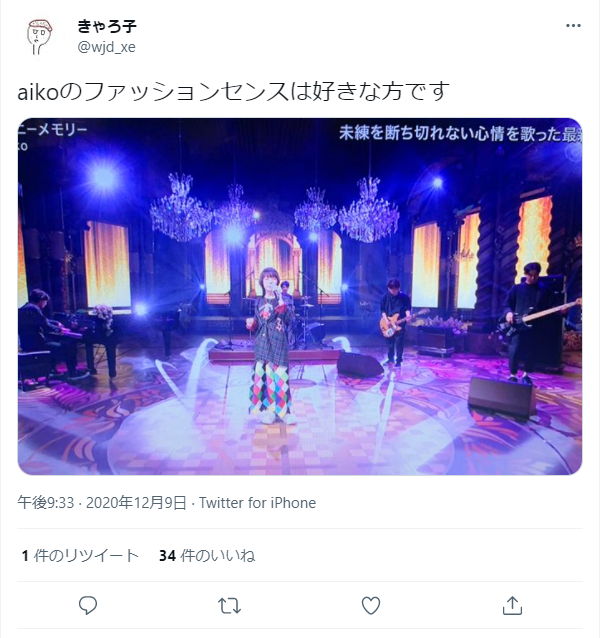Visit the @wjd_xe handle link
Screen dimensions: 610x638
coord(106,47)
